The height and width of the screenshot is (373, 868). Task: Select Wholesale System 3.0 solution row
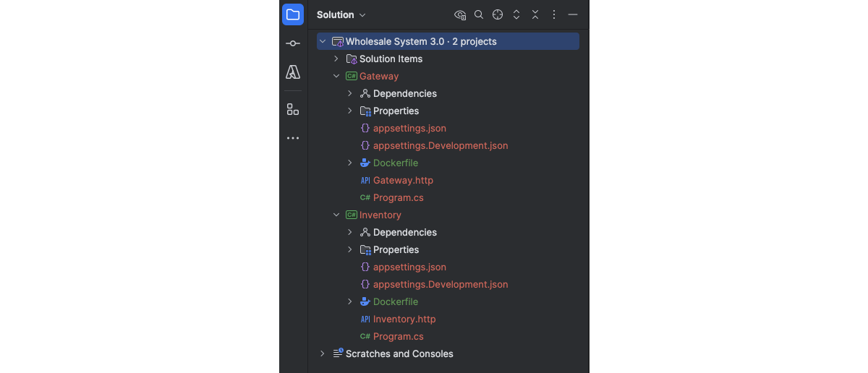point(448,41)
